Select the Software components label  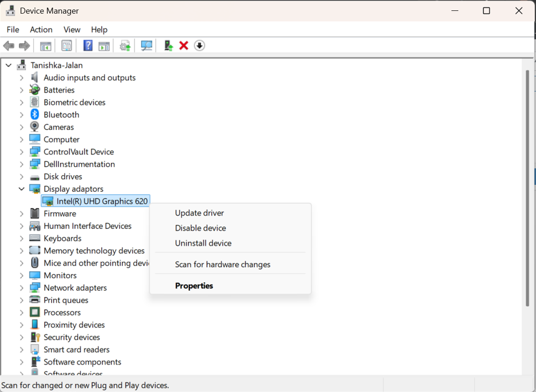click(x=82, y=362)
